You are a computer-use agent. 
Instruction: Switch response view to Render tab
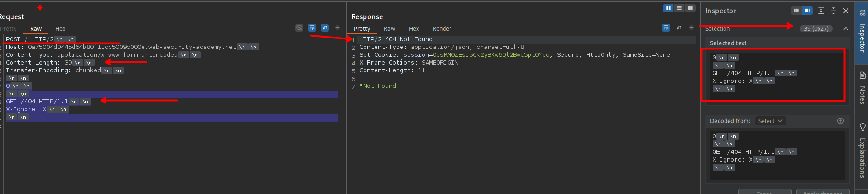[442, 28]
